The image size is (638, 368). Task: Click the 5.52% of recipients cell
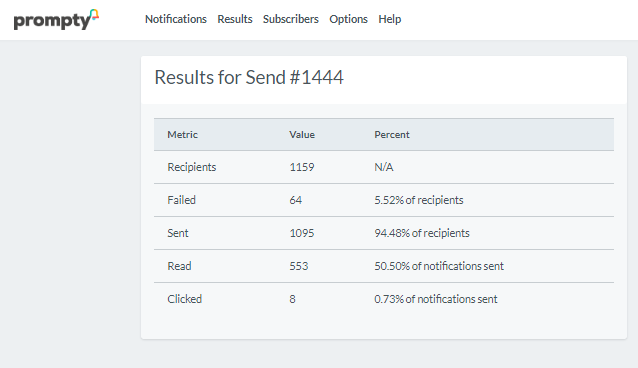(x=419, y=200)
